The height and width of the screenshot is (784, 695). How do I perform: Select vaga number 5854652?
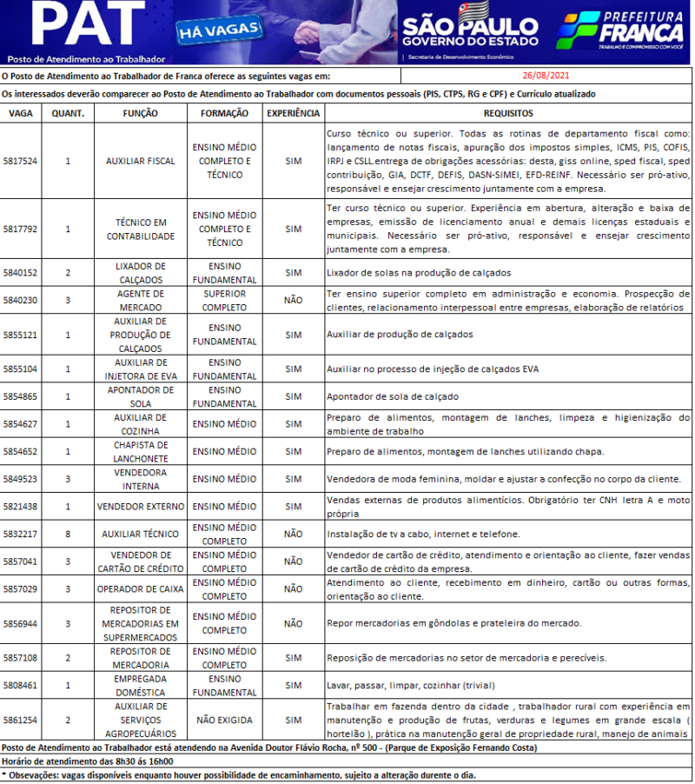pyautogui.click(x=20, y=451)
